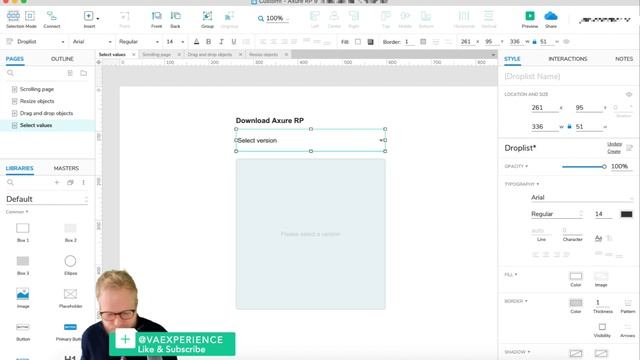Select the Selection Mode tool

click(21, 19)
